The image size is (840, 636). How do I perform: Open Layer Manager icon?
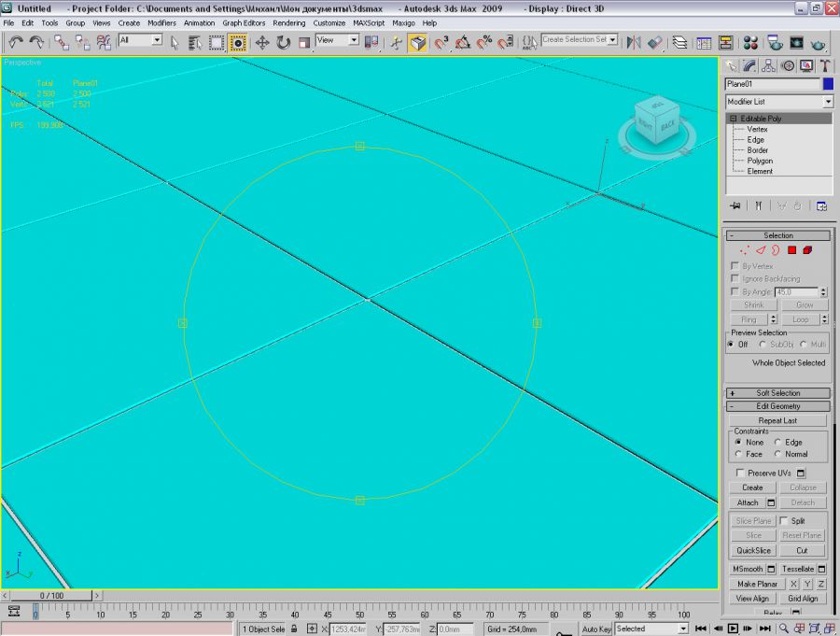click(679, 42)
